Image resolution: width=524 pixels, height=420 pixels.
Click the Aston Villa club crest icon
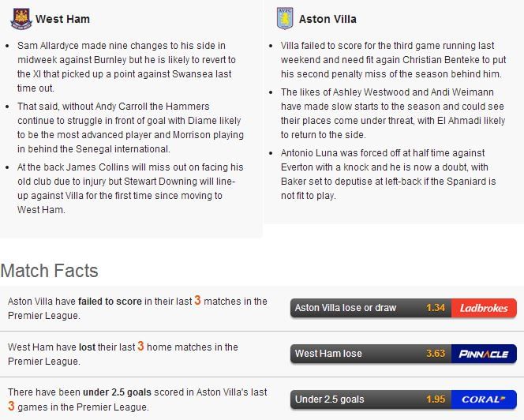[x=285, y=19]
